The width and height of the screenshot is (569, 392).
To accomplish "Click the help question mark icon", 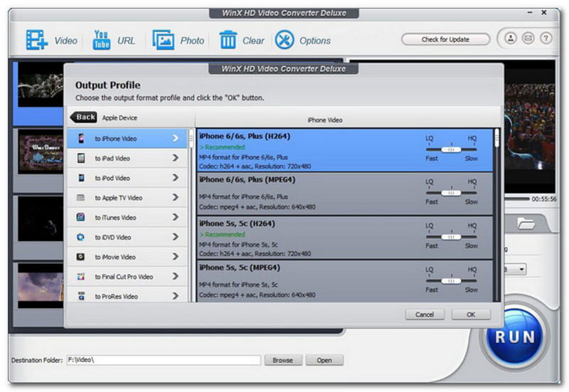I will pyautogui.click(x=546, y=38).
